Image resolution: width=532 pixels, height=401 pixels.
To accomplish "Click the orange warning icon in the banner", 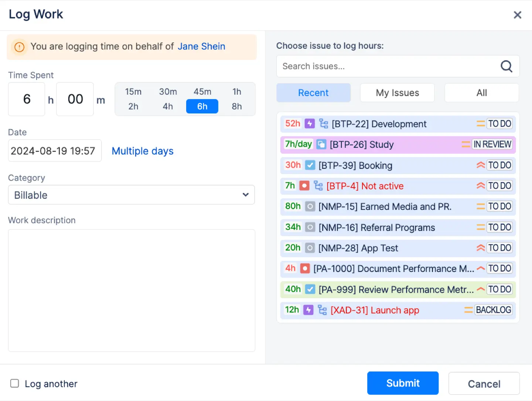I will (19, 47).
